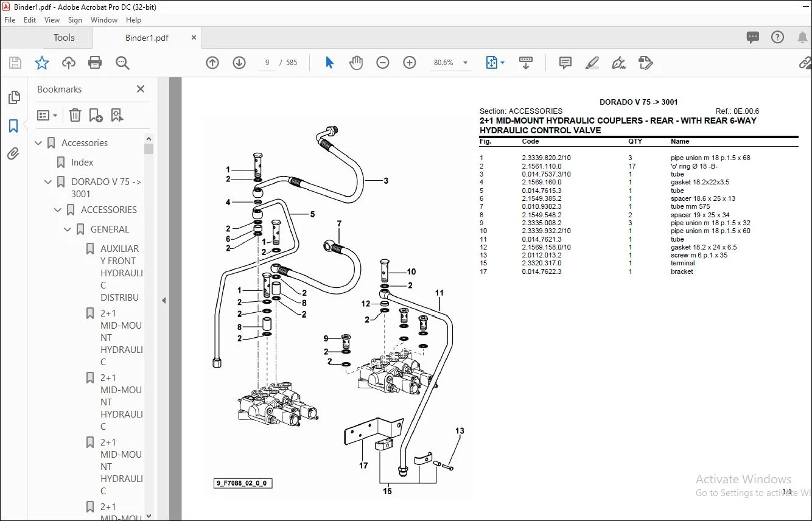The height and width of the screenshot is (521, 812).
Task: Show Page Thumbnails panel
Action: click(x=13, y=97)
